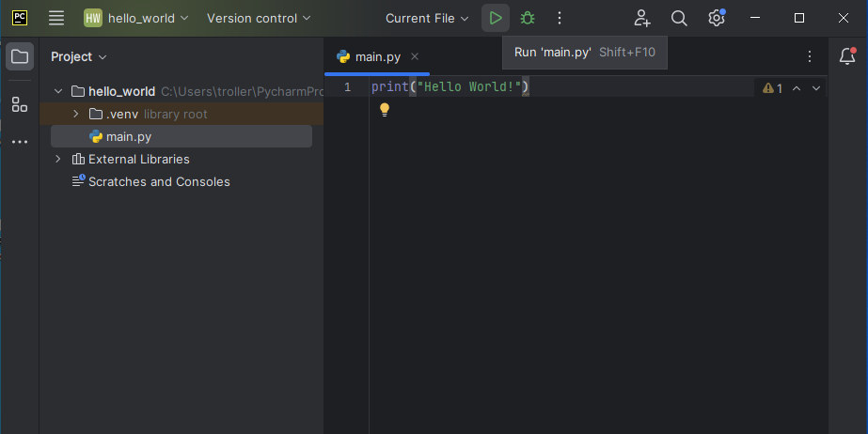Image resolution: width=868 pixels, height=434 pixels.
Task: Select main.py in the project tree
Action: point(128,136)
